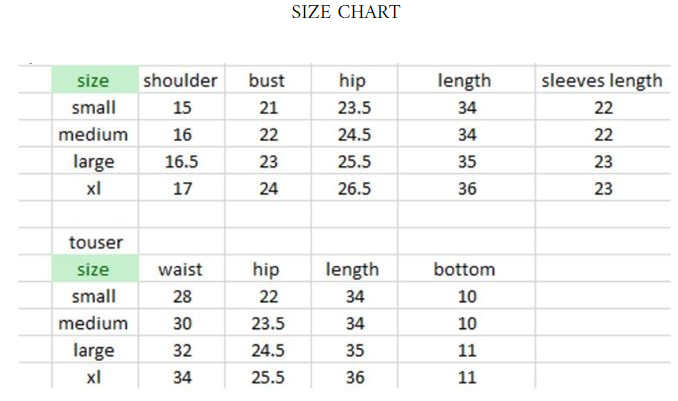Select the touser label cell

pos(92,242)
